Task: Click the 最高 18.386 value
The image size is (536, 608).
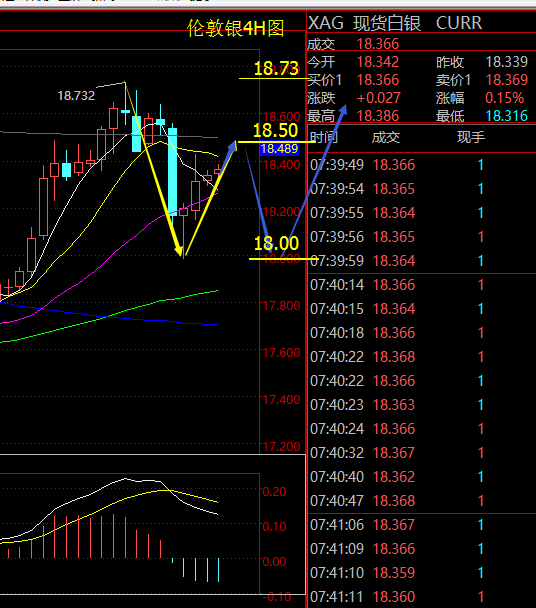Action: [x=378, y=116]
